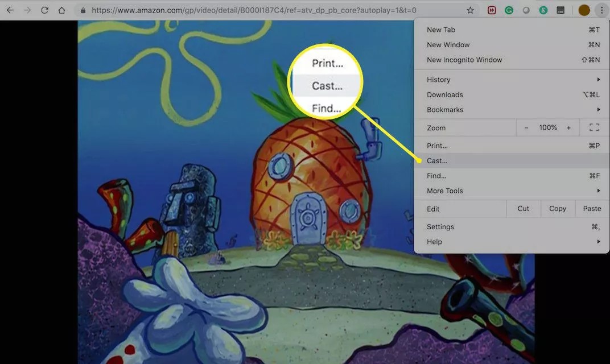Image resolution: width=610 pixels, height=364 pixels.
Task: Choose New Incognito Window
Action: (x=464, y=60)
